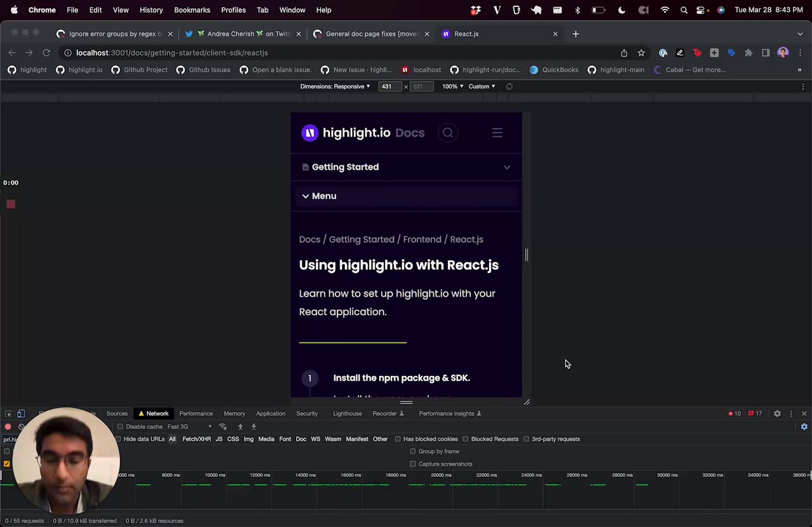
Task: Open the QuickBooks bookmark
Action: click(x=554, y=70)
